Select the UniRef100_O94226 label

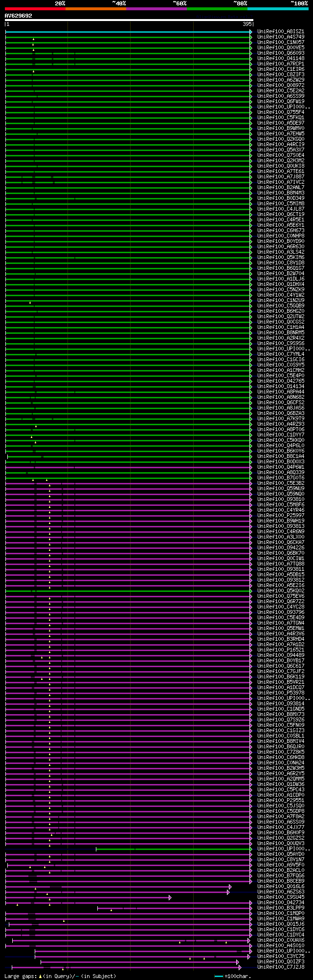coord(281,548)
